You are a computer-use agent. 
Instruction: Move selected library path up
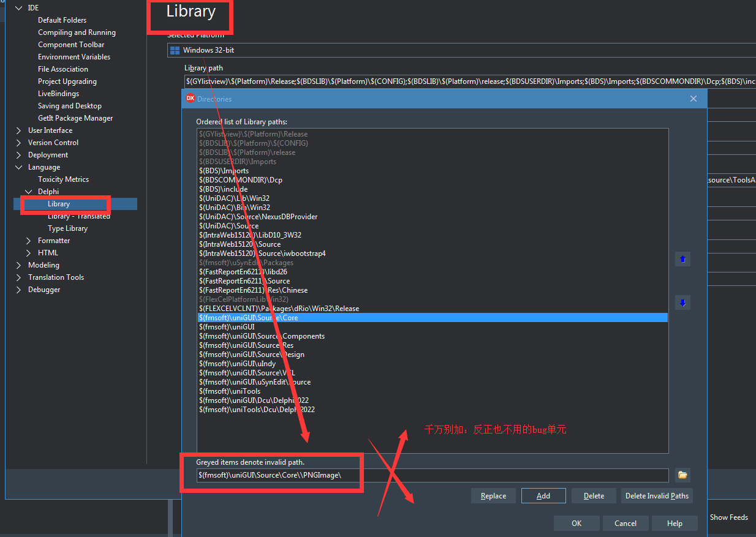(682, 259)
